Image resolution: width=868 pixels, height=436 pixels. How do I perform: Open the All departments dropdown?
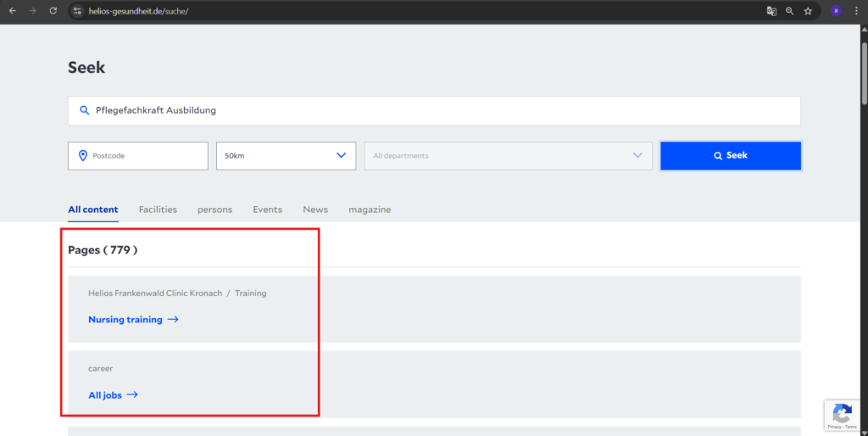[508, 156]
